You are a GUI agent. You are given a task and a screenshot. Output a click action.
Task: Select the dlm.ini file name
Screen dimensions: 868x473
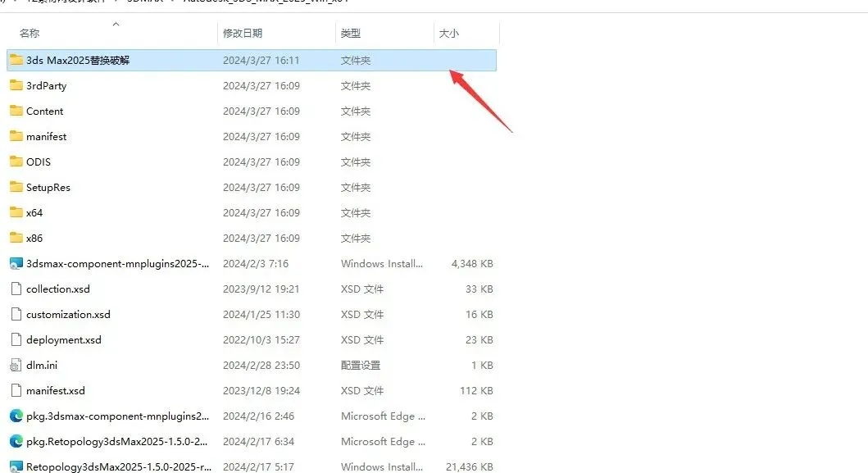coord(42,366)
